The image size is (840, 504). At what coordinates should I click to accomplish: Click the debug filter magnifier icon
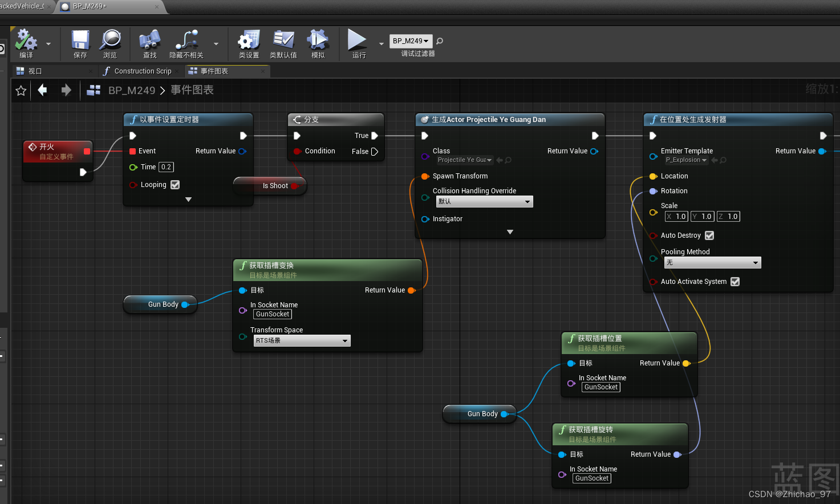(x=440, y=41)
